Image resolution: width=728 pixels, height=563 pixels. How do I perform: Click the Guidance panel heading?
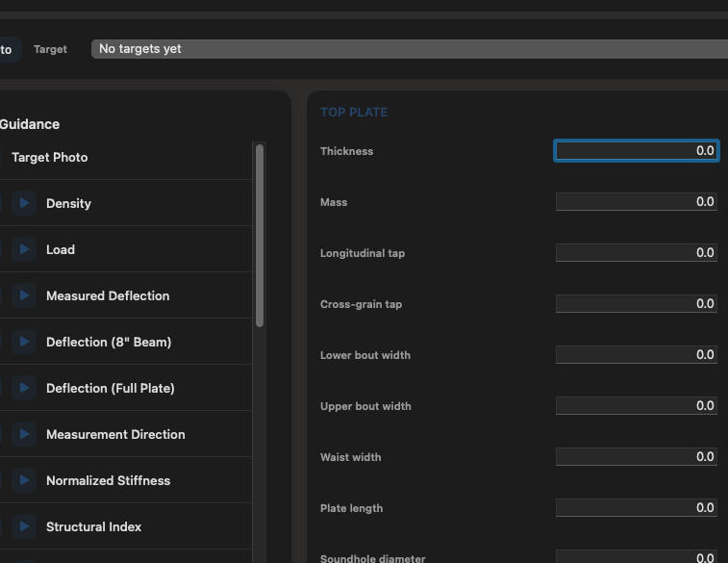30,124
